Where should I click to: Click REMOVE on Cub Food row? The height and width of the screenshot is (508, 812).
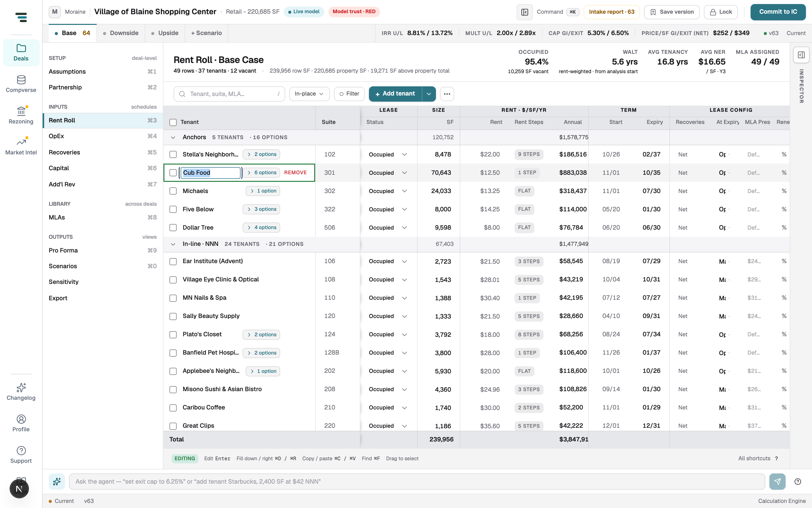295,173
